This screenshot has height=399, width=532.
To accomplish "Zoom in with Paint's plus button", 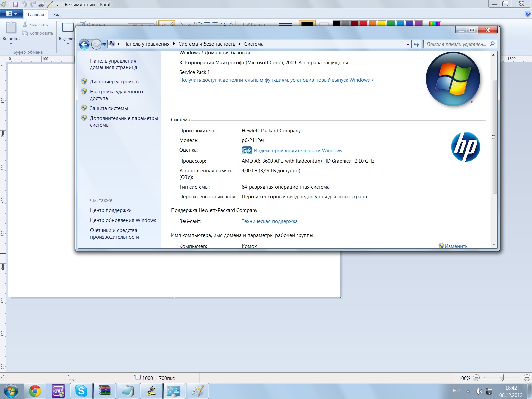I will click(527, 378).
